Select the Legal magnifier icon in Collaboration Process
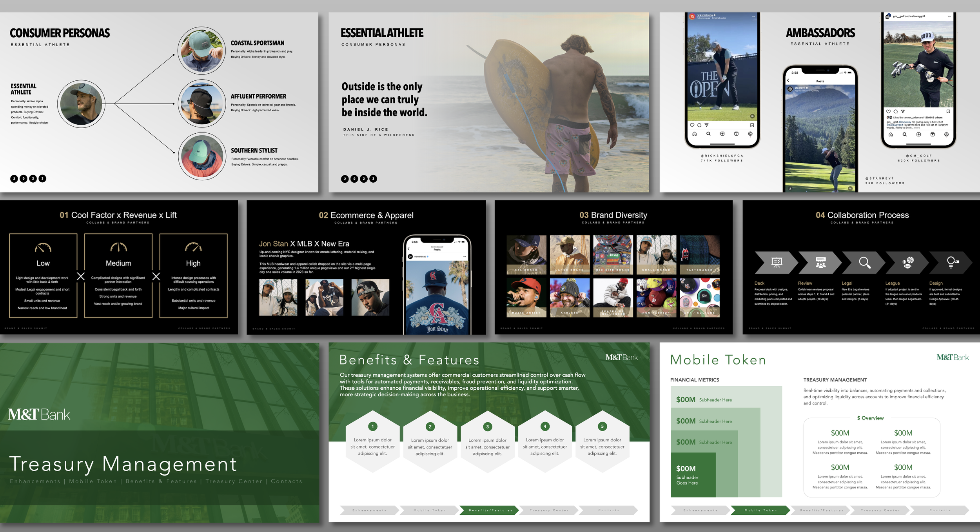Viewport: 980px width, 532px height. (865, 262)
